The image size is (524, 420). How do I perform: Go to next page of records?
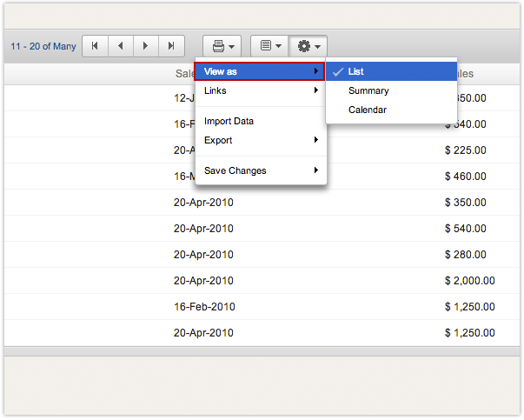(x=145, y=45)
